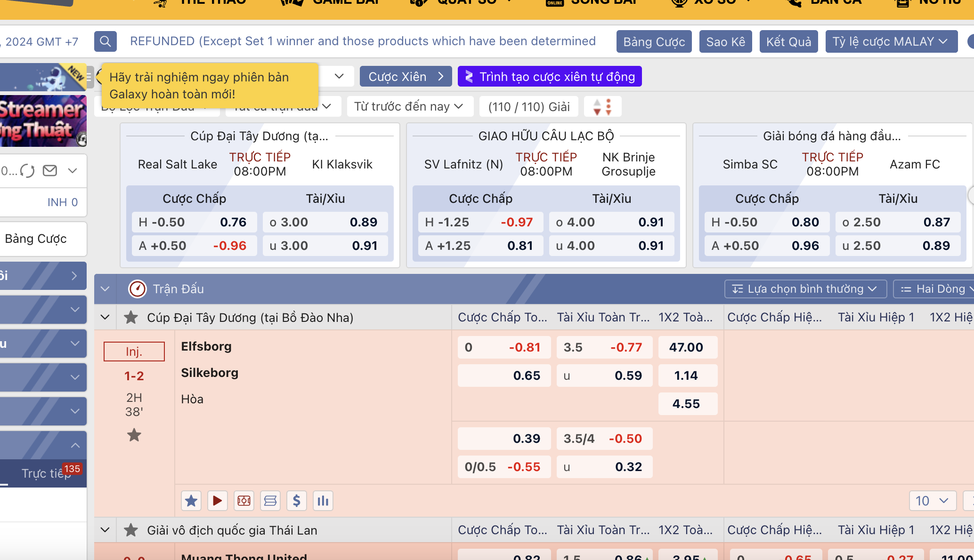Toggle favorite star below 2H 38' timer
The image size is (974, 560).
pyautogui.click(x=134, y=435)
